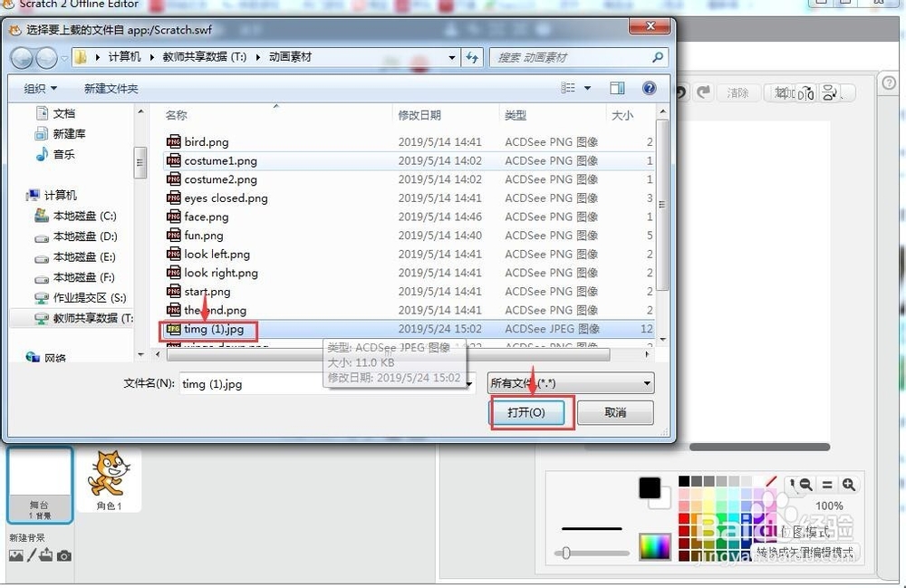906x588 pixels.
Task: Open rainbow color picker swatch
Action: click(x=654, y=545)
